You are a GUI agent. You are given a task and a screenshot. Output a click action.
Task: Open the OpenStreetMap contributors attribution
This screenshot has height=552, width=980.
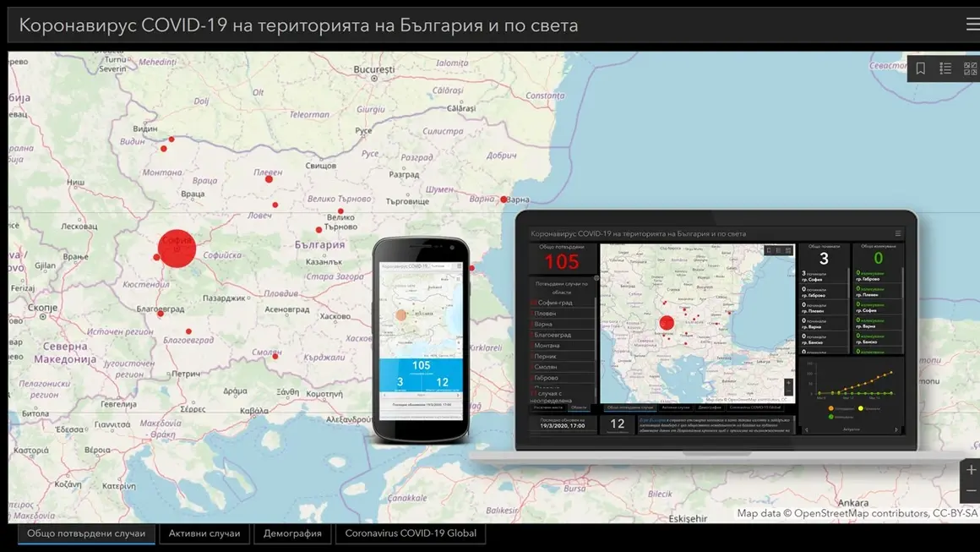857,513
